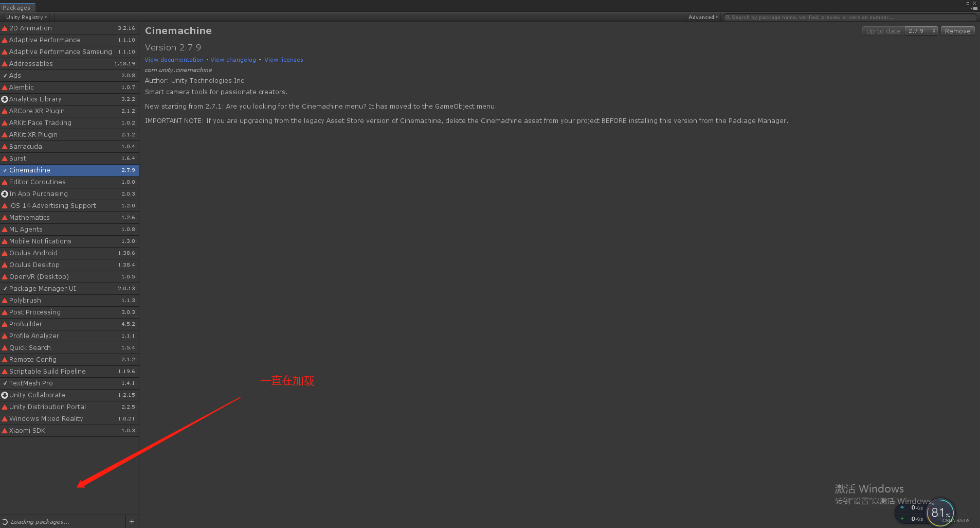Open the Unity Registry dropdown
980x528 pixels.
point(26,17)
